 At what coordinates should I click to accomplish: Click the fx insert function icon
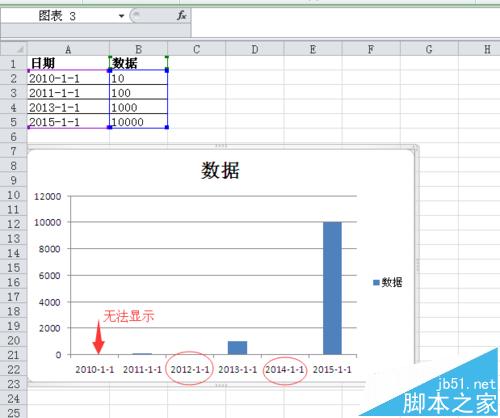(181, 15)
